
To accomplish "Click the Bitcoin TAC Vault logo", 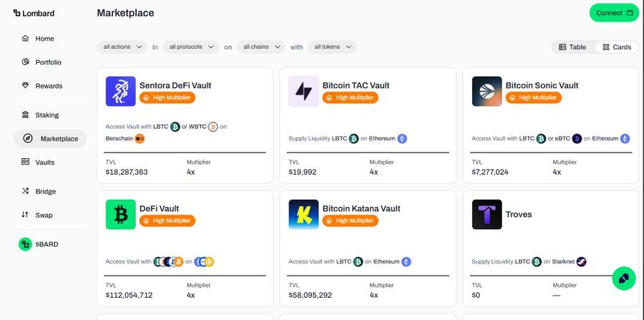I will (x=303, y=91).
